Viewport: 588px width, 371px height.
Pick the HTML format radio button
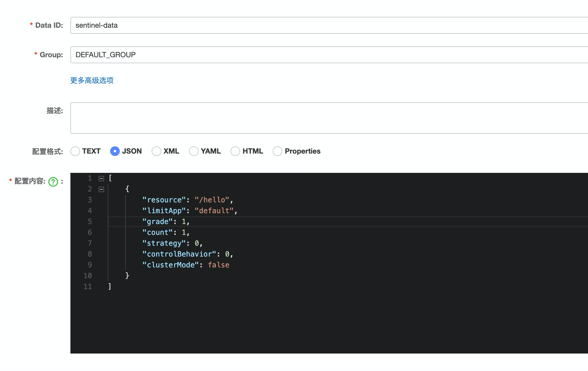pyautogui.click(x=235, y=151)
